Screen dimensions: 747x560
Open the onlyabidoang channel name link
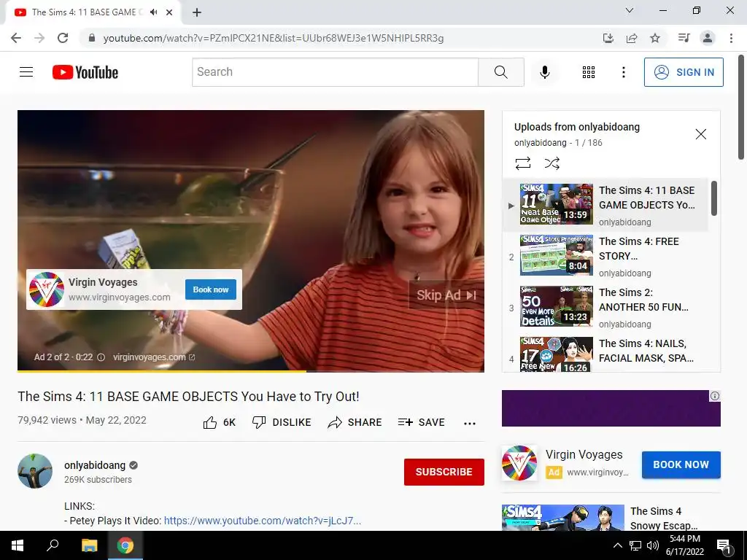(x=95, y=465)
